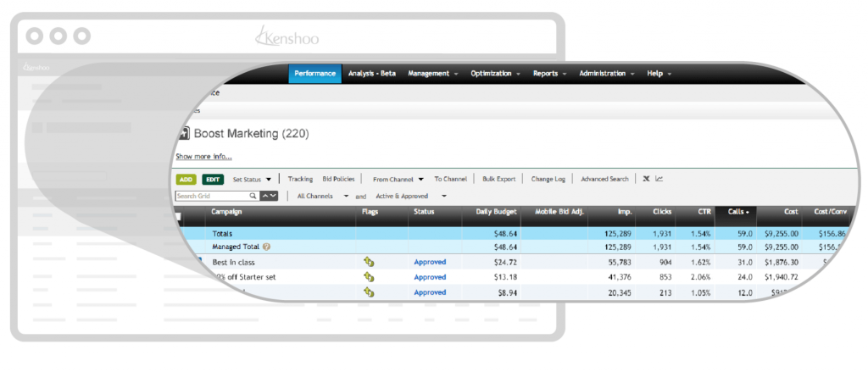
Task: Open Advanced Search
Action: pos(604,179)
